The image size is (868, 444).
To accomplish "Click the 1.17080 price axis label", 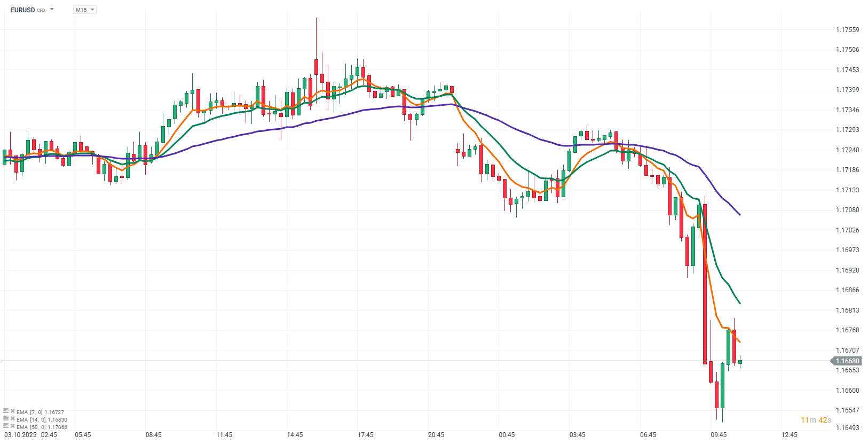I will tap(847, 210).
